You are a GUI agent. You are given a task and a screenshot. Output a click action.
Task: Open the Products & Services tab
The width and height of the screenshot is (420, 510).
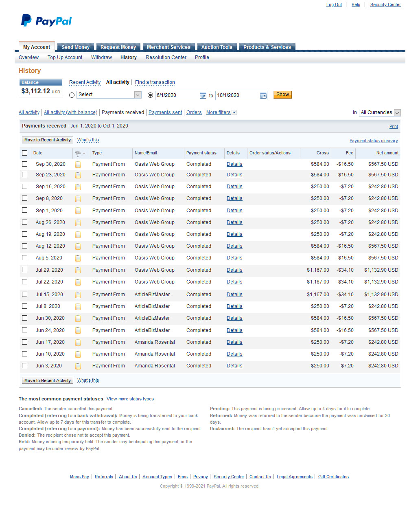(x=267, y=47)
